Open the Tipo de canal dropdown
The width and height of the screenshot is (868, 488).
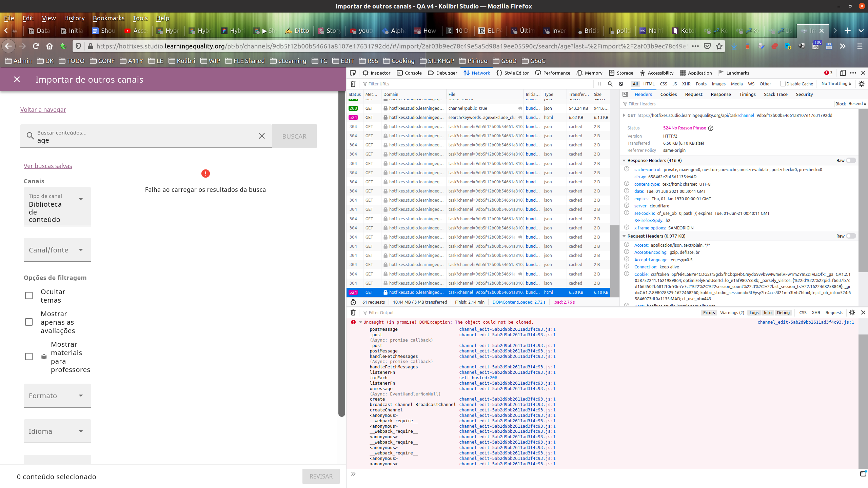[x=57, y=207]
